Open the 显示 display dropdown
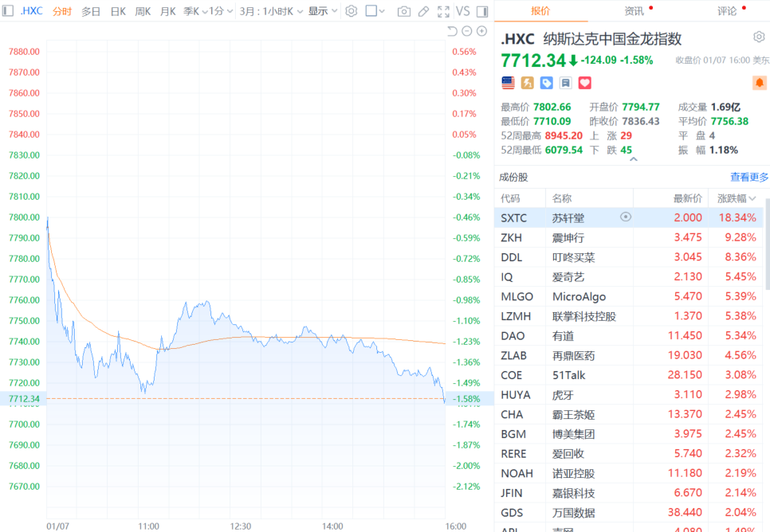This screenshot has width=770, height=532. point(323,11)
